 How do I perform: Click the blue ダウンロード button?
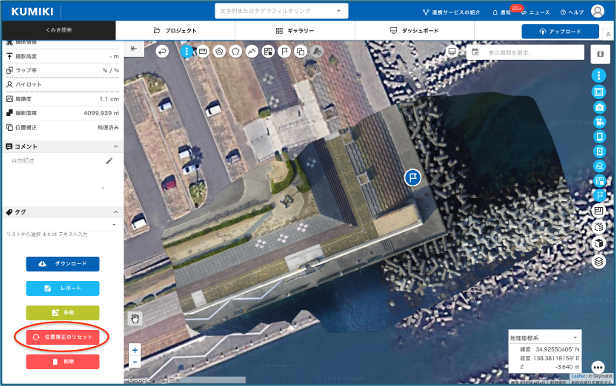[x=63, y=264]
